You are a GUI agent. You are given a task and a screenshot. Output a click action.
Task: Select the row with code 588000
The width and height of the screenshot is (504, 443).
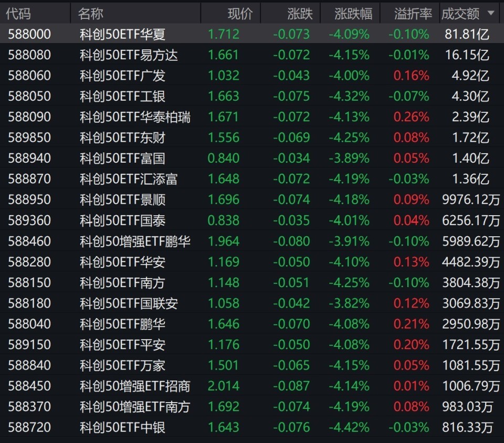(x=252, y=34)
